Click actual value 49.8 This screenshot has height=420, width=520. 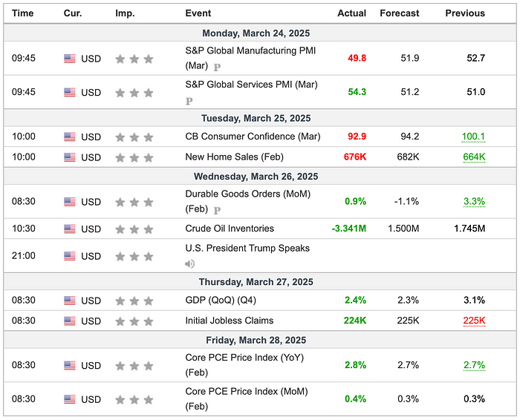(x=357, y=59)
